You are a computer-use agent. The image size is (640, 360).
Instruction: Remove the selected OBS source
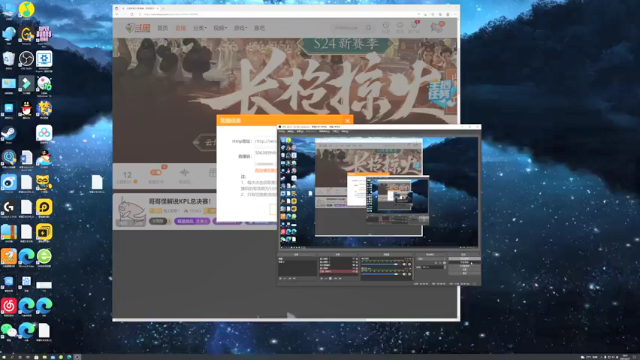click(326, 278)
